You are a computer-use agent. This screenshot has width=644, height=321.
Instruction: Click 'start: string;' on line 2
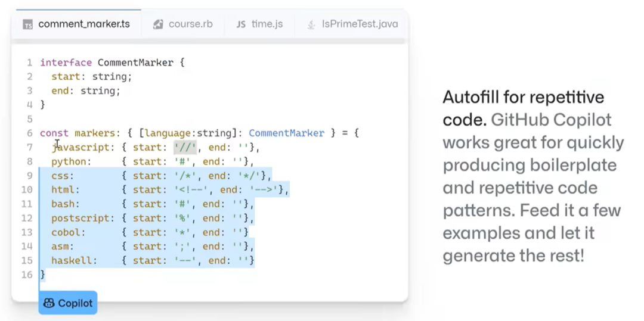92,77
